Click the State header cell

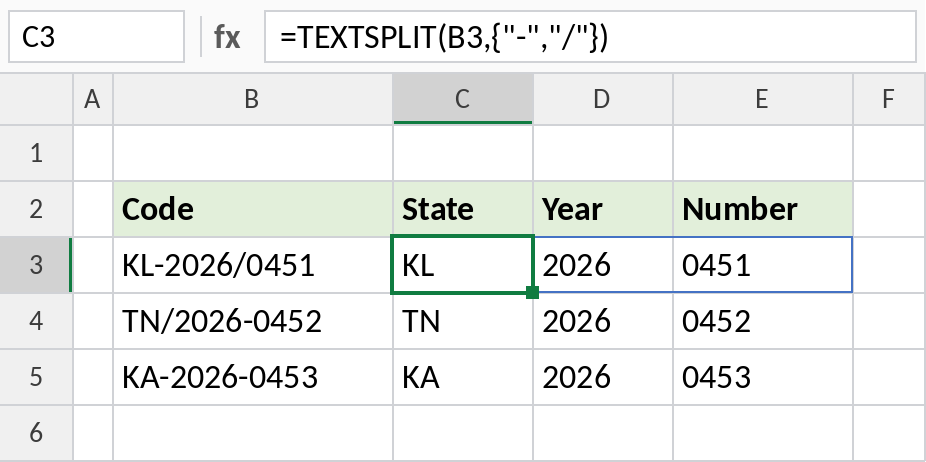463,209
